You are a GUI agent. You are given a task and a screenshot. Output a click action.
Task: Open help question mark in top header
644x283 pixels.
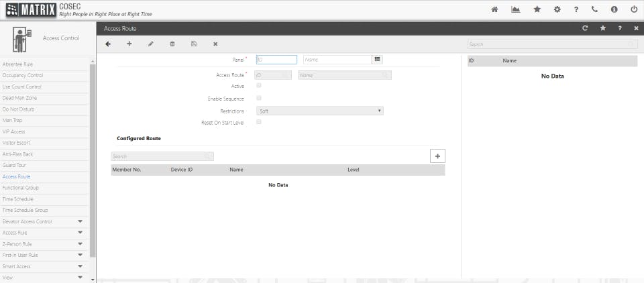[x=576, y=9]
